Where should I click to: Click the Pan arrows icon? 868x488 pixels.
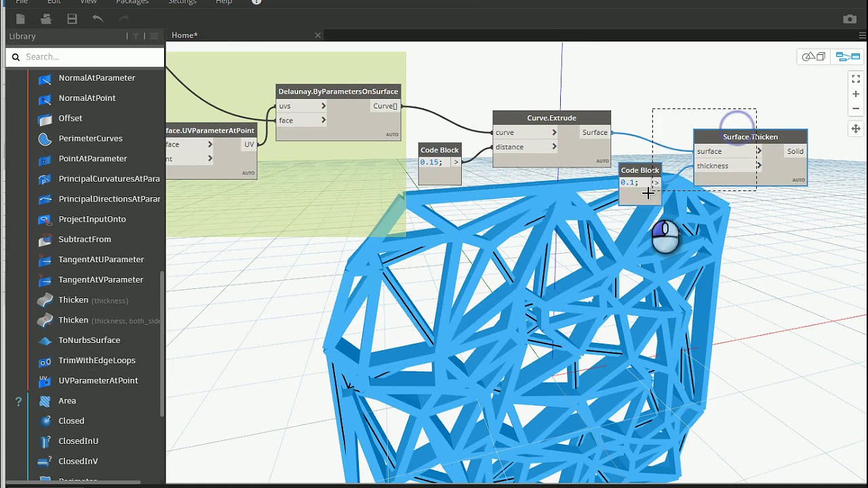(856, 129)
